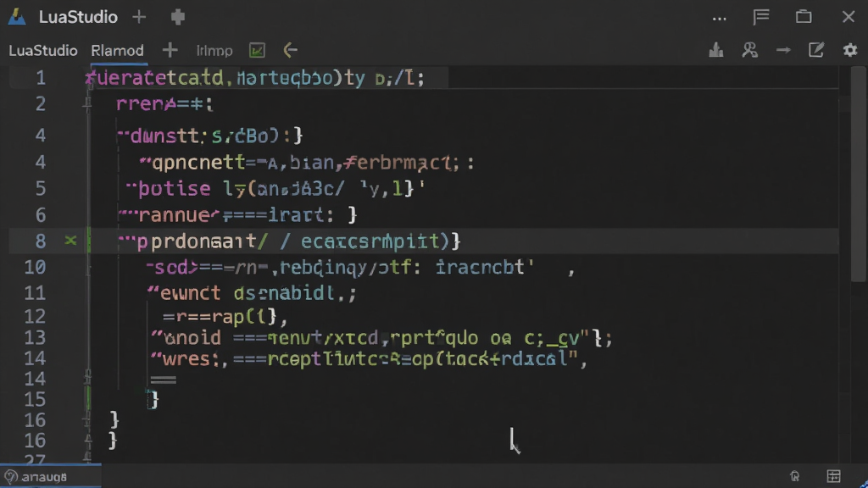Click line number 5 in the gutter
This screenshot has width=868, height=488.
pyautogui.click(x=41, y=189)
